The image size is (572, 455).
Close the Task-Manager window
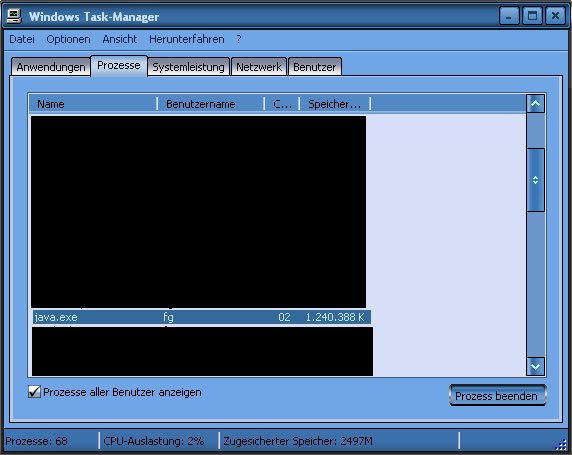555,16
